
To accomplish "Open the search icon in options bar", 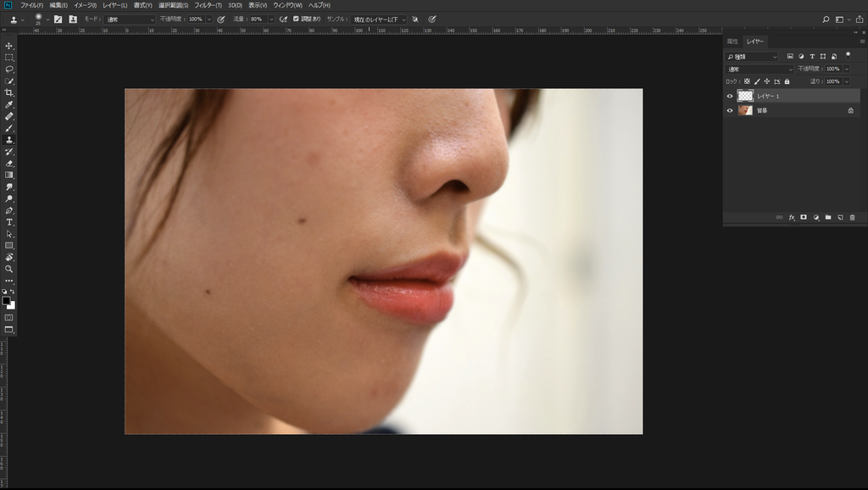I will (x=826, y=19).
